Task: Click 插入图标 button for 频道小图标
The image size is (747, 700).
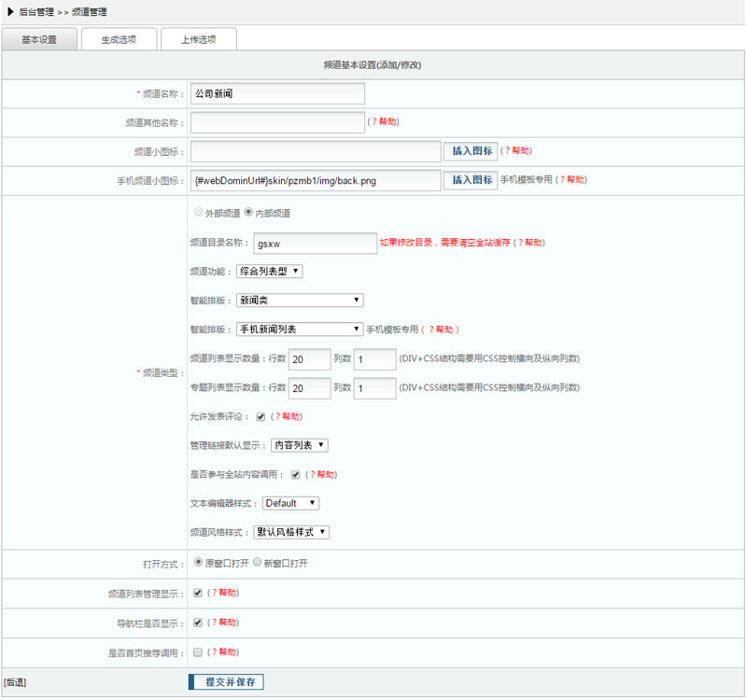Action: pos(470,151)
